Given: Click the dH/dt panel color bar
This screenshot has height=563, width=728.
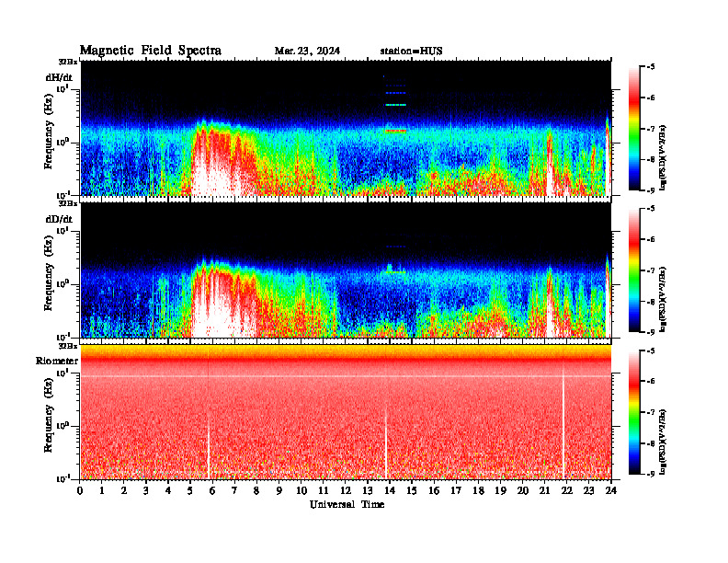Looking at the screenshot, I should coord(634,129).
